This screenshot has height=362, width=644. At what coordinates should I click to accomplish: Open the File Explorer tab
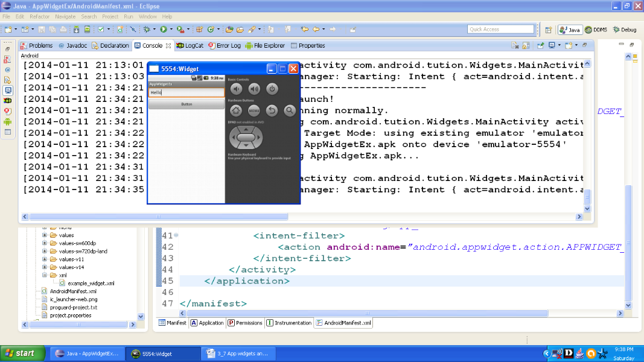coord(265,46)
